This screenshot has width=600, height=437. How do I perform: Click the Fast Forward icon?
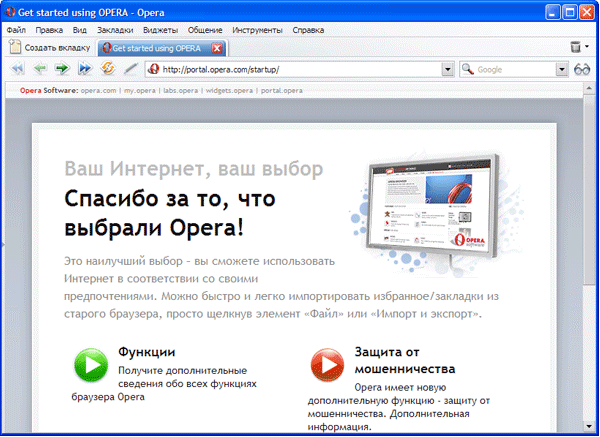click(x=85, y=69)
